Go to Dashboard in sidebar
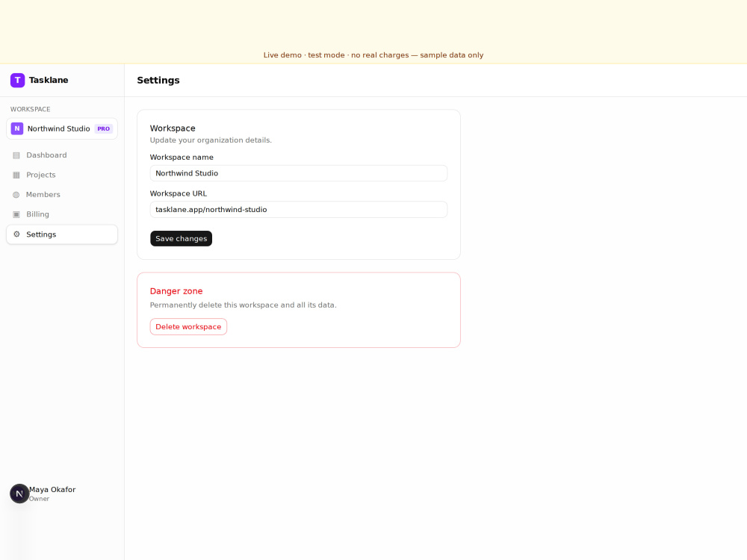 click(62, 155)
